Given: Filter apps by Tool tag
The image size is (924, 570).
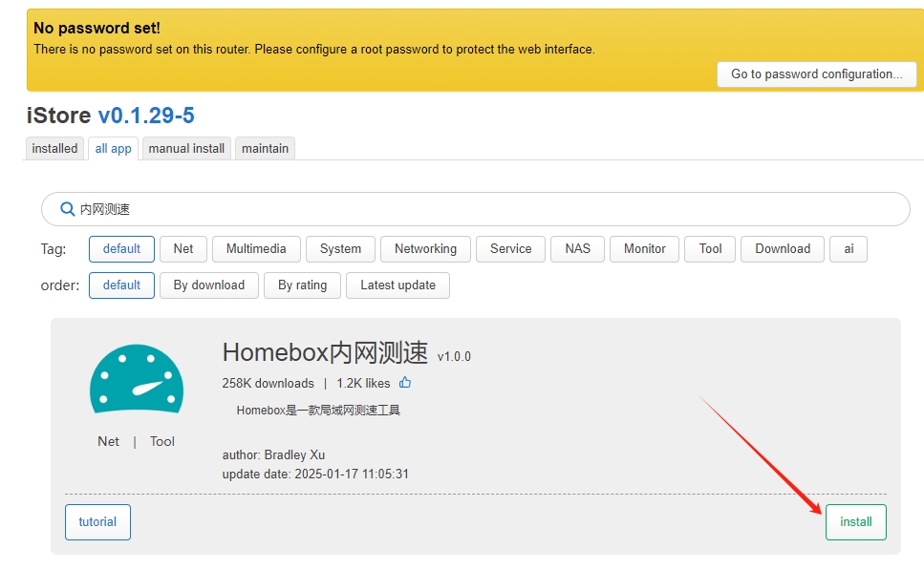Looking at the screenshot, I should tap(710, 249).
